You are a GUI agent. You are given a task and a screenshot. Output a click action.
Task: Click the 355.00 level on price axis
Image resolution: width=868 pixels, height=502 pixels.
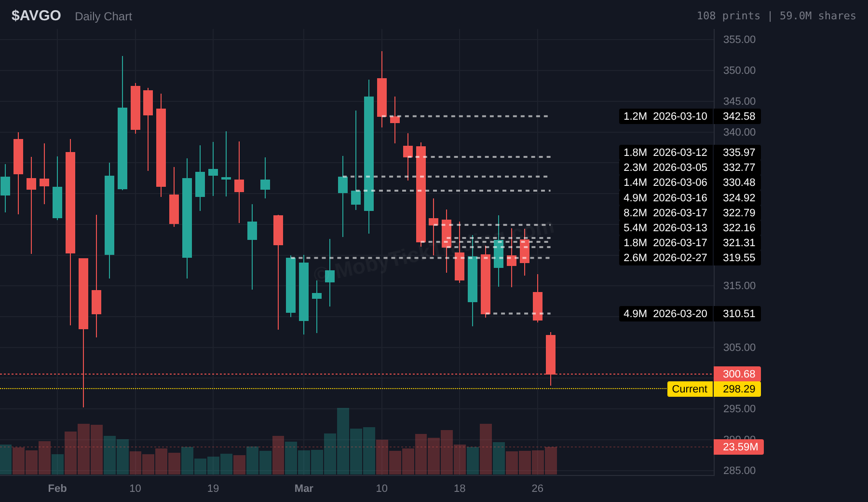click(x=739, y=40)
